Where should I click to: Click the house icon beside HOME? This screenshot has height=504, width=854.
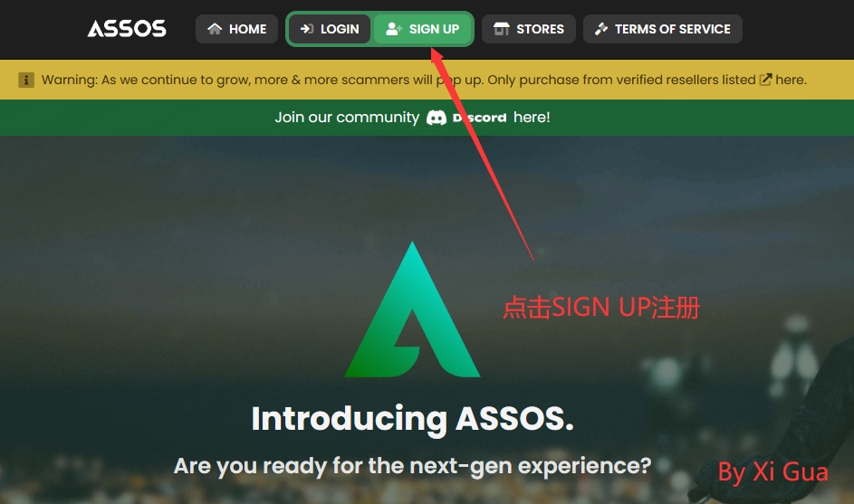pyautogui.click(x=215, y=29)
